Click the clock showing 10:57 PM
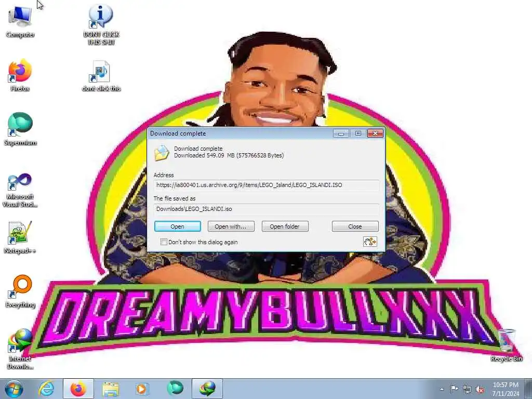The image size is (532, 399). (506, 389)
